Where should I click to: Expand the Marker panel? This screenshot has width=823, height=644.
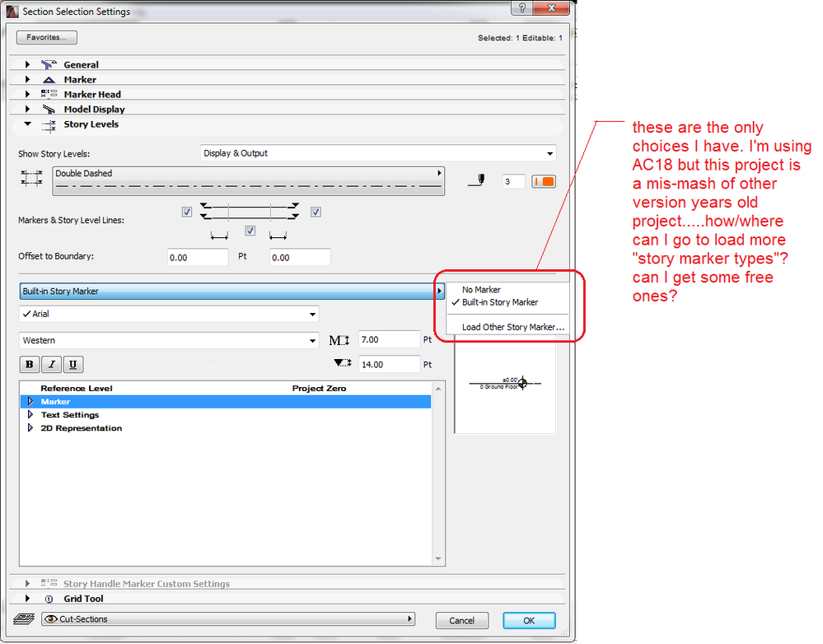click(28, 80)
